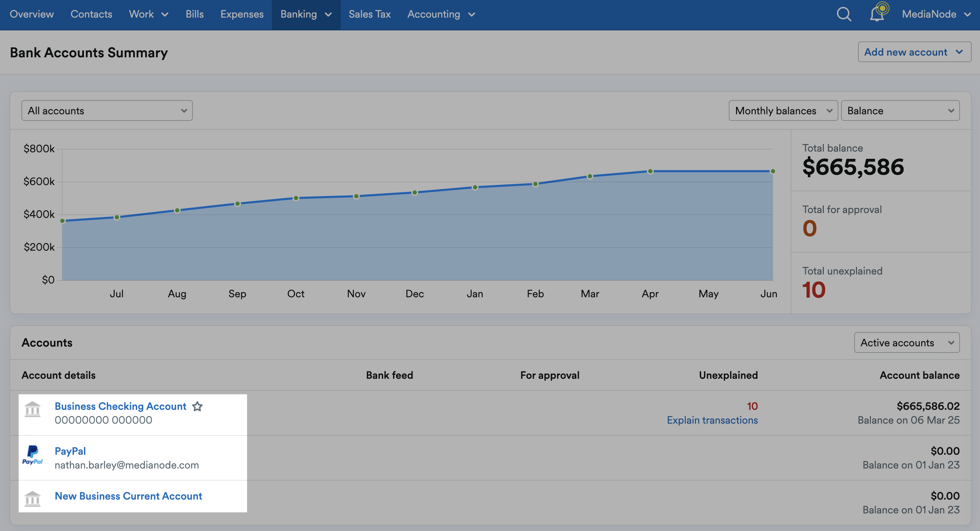Image resolution: width=980 pixels, height=531 pixels.
Task: Expand the All accounts dropdown
Action: [107, 110]
